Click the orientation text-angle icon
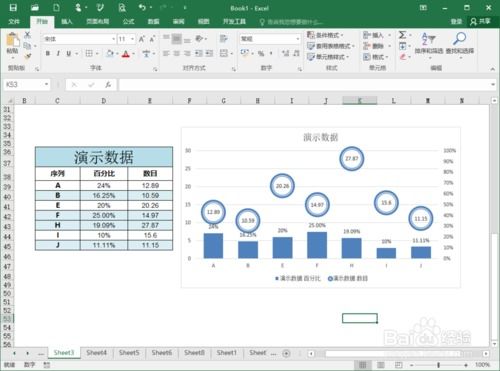Image resolution: width=500 pixels, height=371 pixels. point(199,39)
